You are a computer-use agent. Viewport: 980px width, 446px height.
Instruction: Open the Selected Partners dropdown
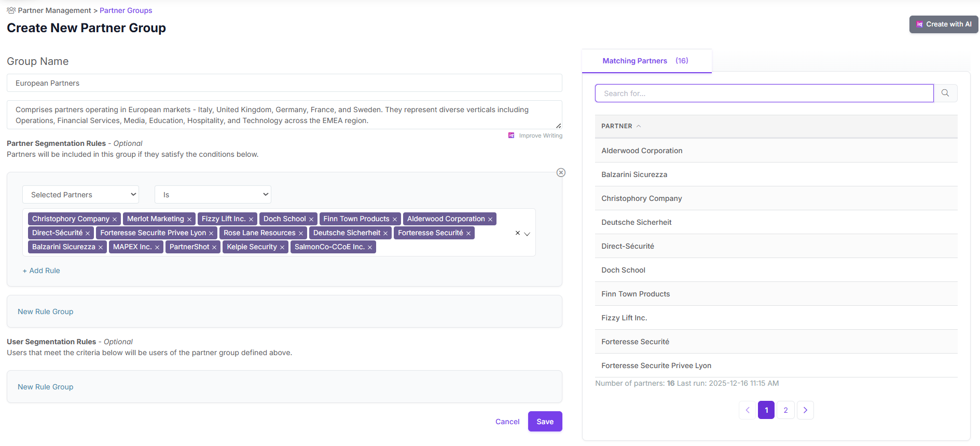80,195
